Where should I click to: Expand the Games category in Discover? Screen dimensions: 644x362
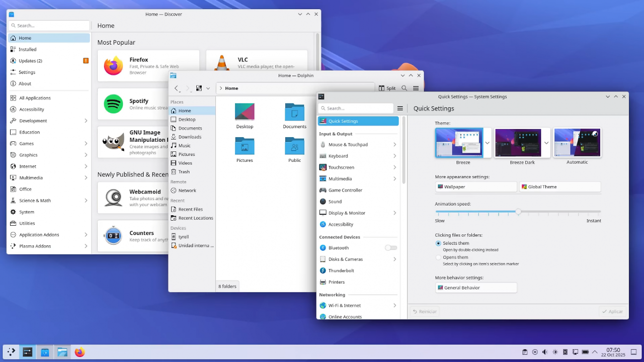point(86,143)
